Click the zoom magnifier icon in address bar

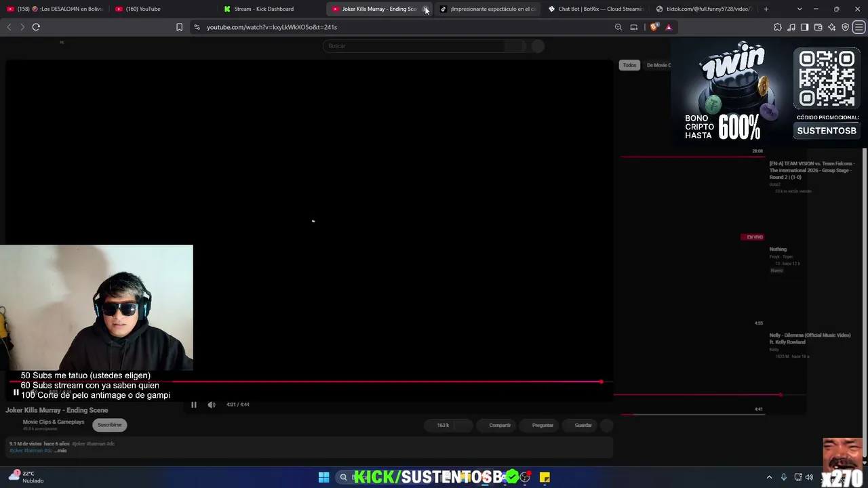point(618,27)
